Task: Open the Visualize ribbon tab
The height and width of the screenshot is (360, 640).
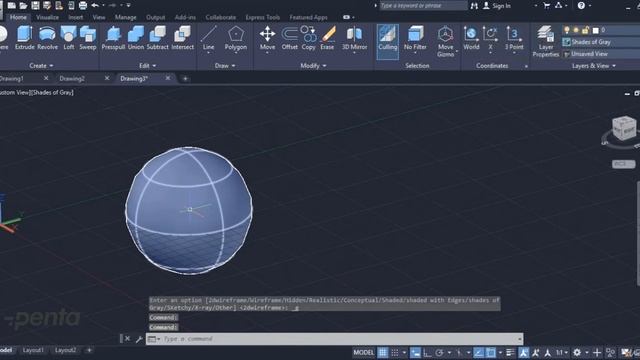Action: pyautogui.click(x=47, y=17)
